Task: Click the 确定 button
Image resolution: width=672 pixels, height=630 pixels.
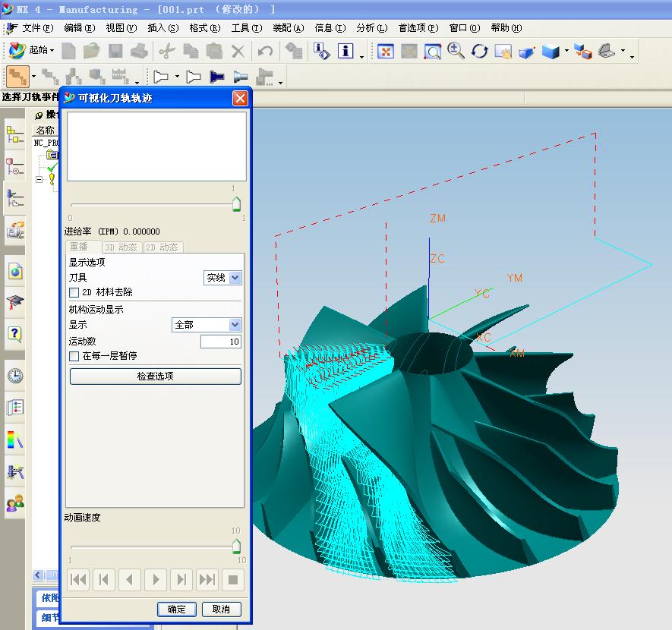Action: (x=177, y=610)
